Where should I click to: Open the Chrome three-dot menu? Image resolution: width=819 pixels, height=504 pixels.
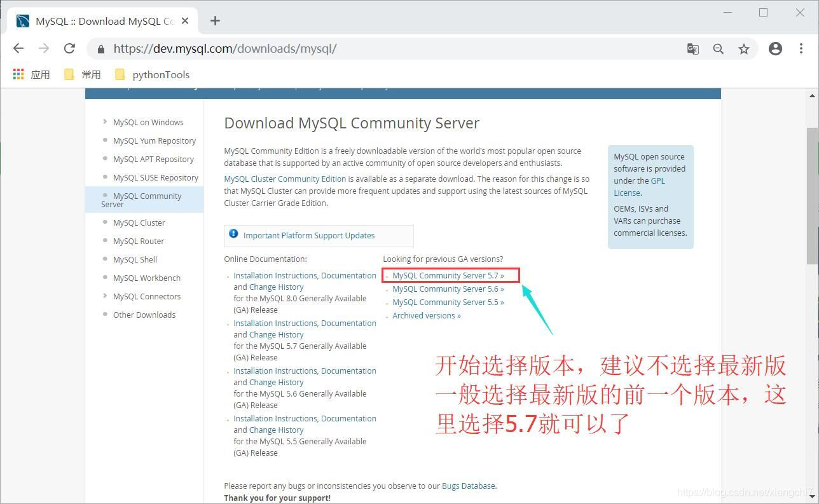(801, 49)
